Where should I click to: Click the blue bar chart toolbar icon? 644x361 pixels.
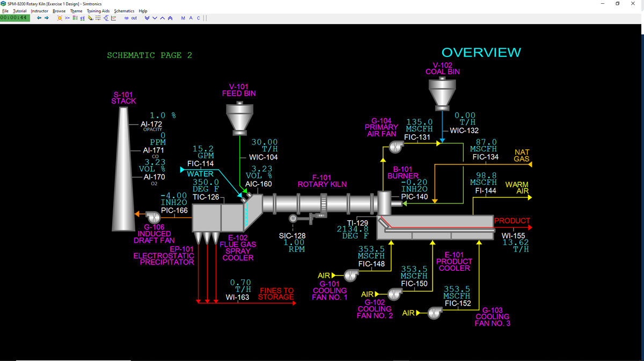click(82, 18)
